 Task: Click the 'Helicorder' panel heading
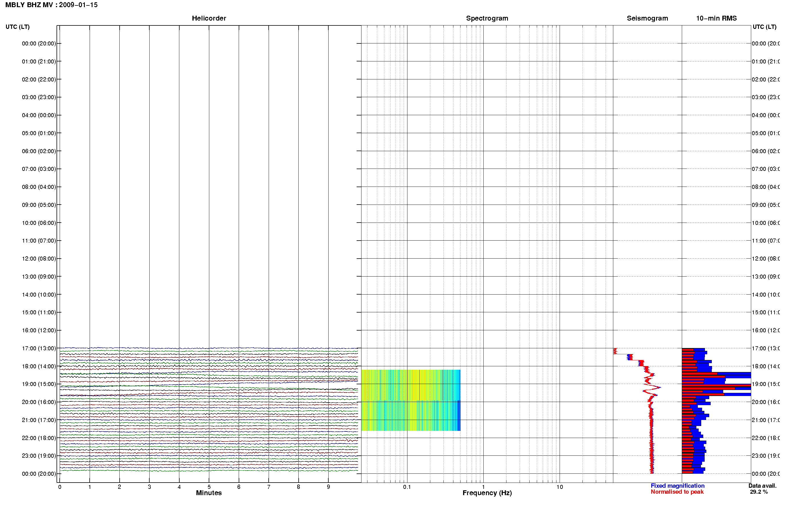pos(209,19)
